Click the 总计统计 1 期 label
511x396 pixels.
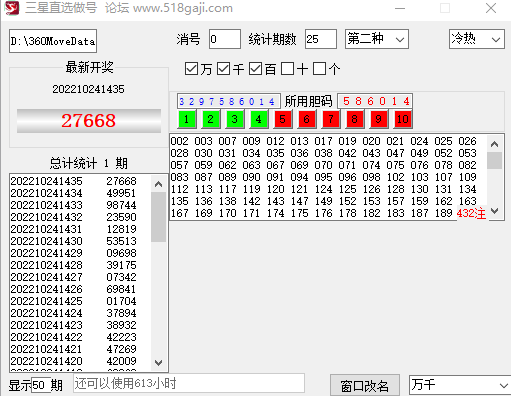coord(89,163)
